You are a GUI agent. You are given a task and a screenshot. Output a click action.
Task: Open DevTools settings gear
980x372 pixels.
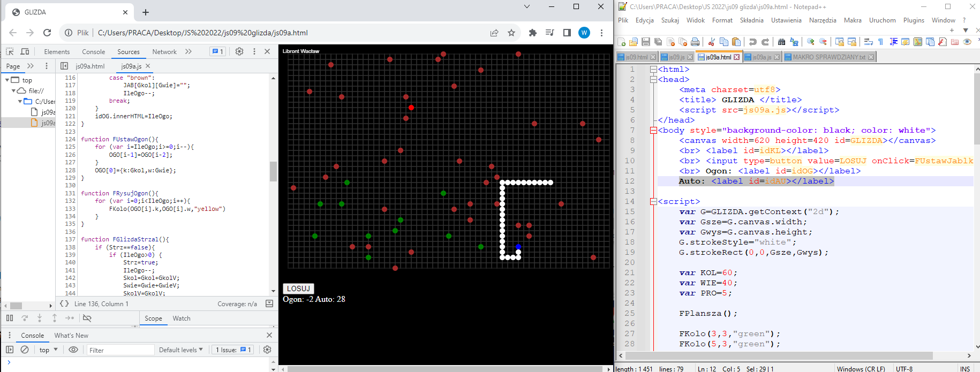coord(239,51)
